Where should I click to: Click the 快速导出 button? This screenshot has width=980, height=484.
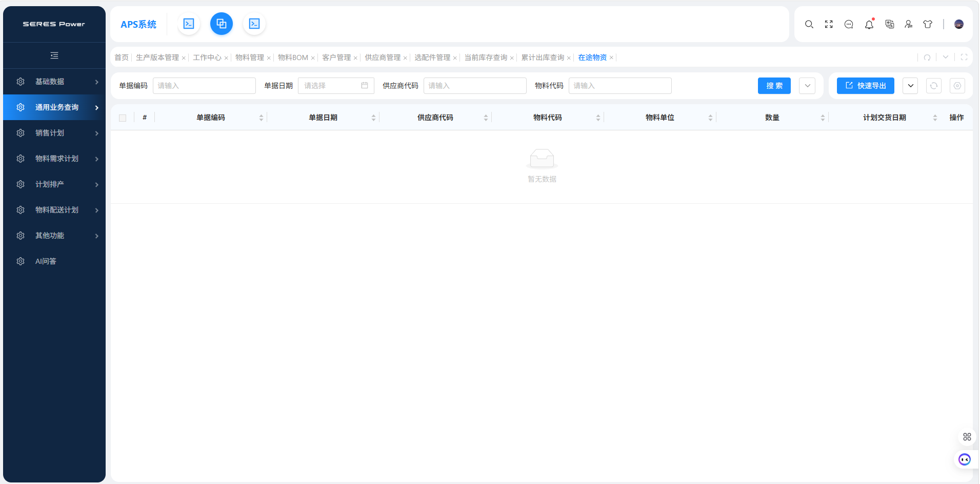pos(866,86)
